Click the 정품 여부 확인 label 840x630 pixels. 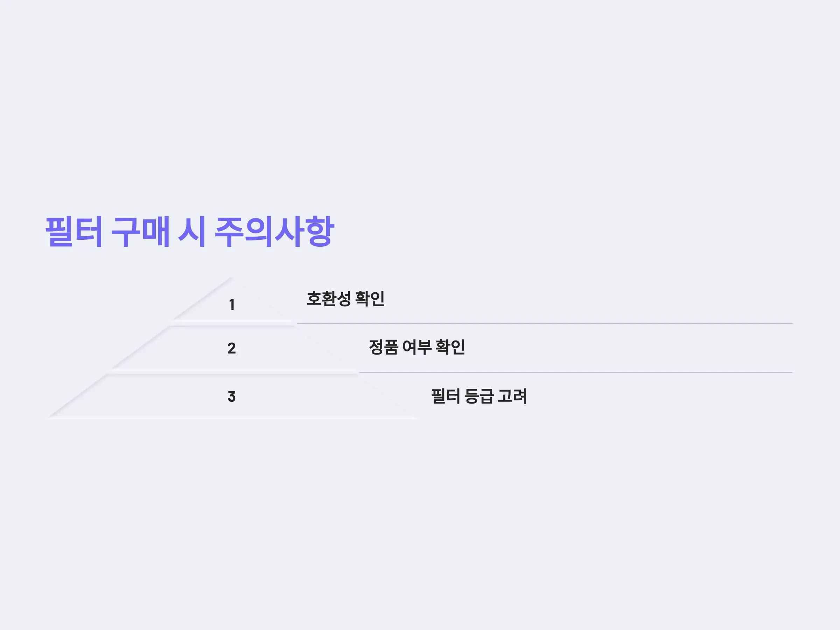pyautogui.click(x=416, y=347)
